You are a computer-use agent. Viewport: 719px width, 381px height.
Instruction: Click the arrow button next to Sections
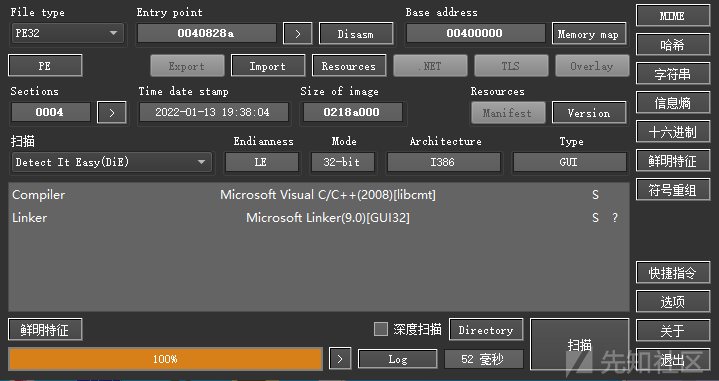click(x=111, y=112)
